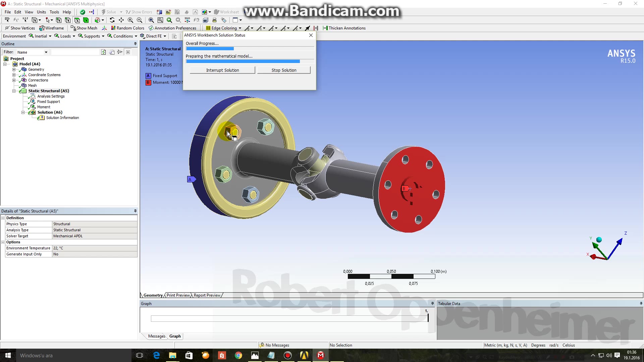Toggle the Details panel pin

tap(135, 211)
